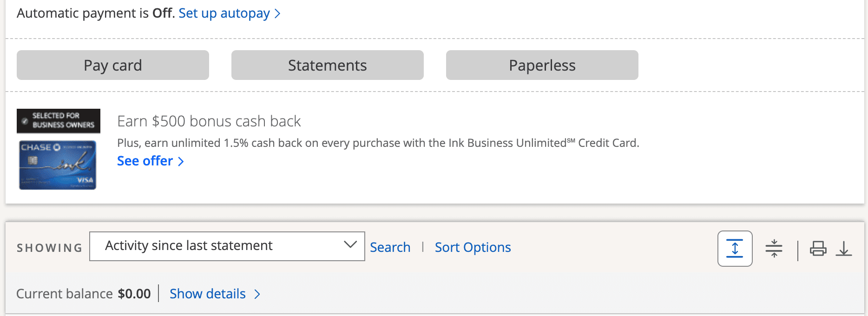This screenshot has height=316, width=868.
Task: Click the Ink Business card image
Action: pos(58,165)
